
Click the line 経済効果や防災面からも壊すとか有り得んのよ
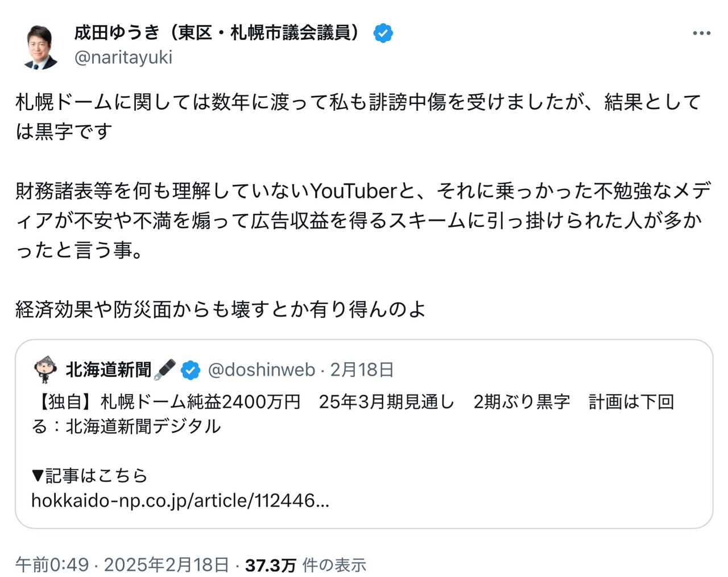221,309
